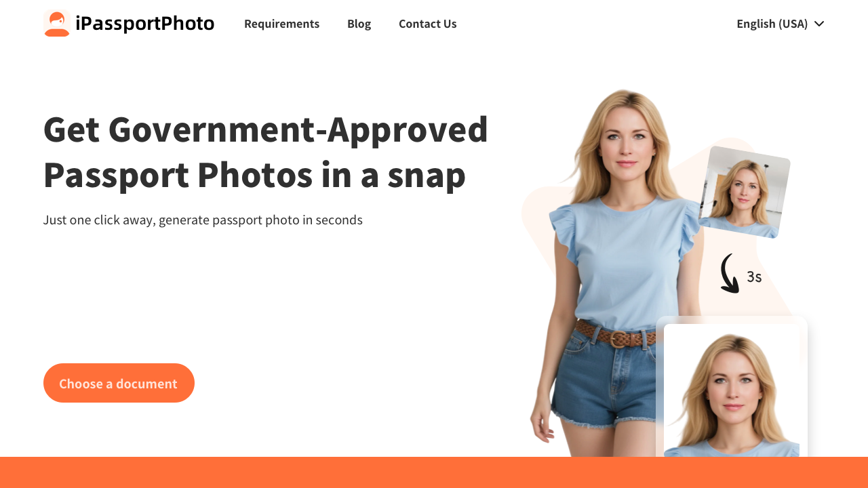Click the 3s time label
The image size is (868, 488).
point(754,277)
